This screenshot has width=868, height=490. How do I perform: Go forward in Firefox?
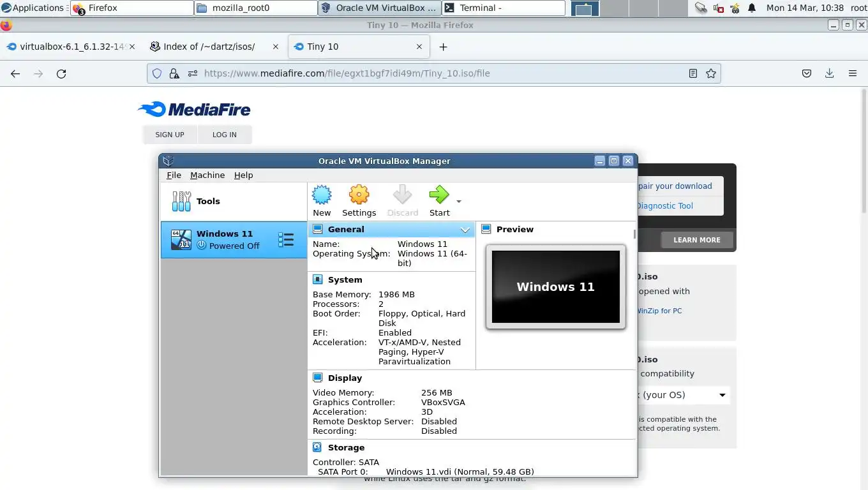pos(38,73)
